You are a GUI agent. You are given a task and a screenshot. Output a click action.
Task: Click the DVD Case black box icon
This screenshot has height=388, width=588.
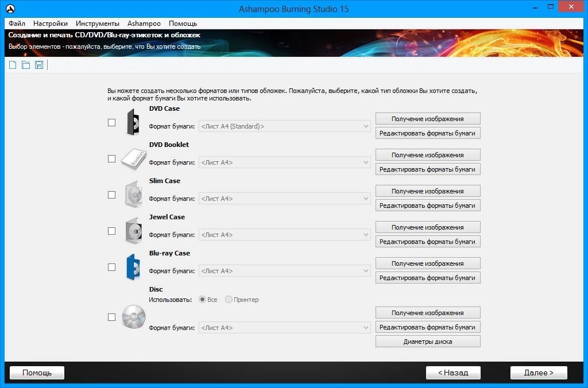(133, 122)
